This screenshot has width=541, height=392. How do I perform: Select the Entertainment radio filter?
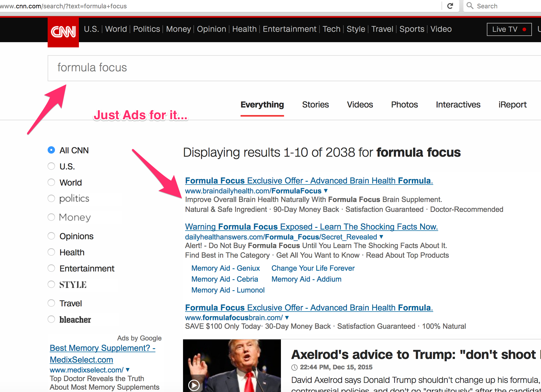(51, 268)
